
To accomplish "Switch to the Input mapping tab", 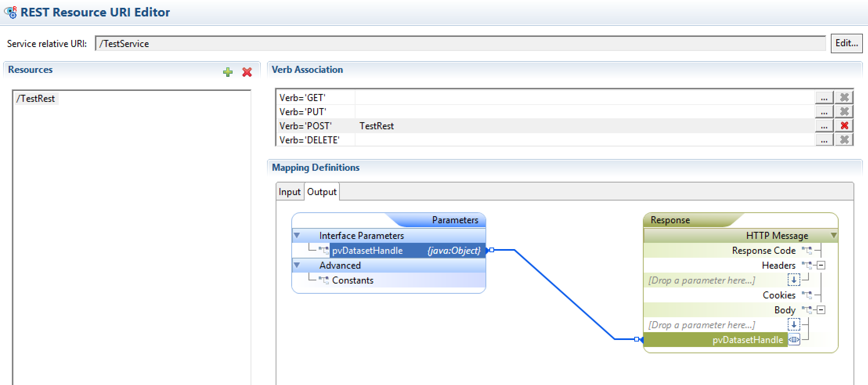I will point(290,192).
